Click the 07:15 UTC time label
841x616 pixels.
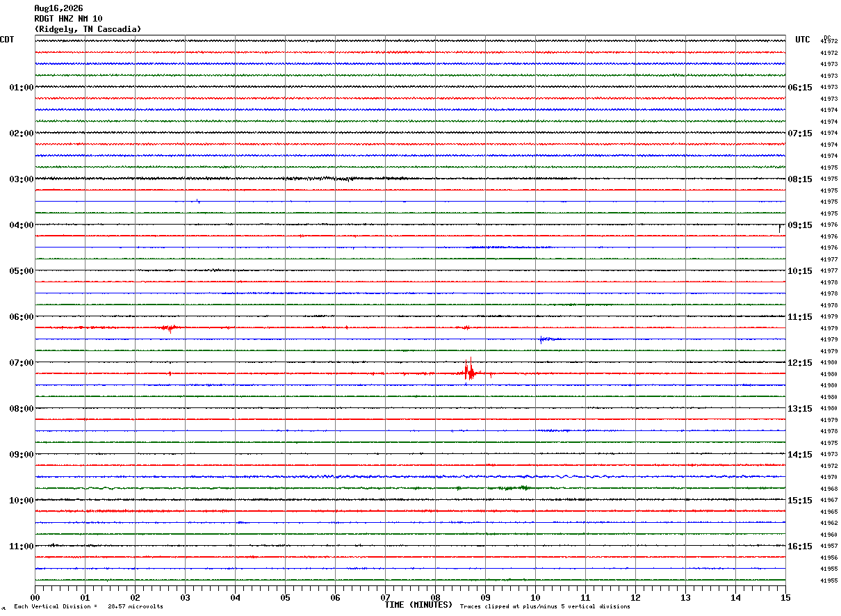click(799, 133)
